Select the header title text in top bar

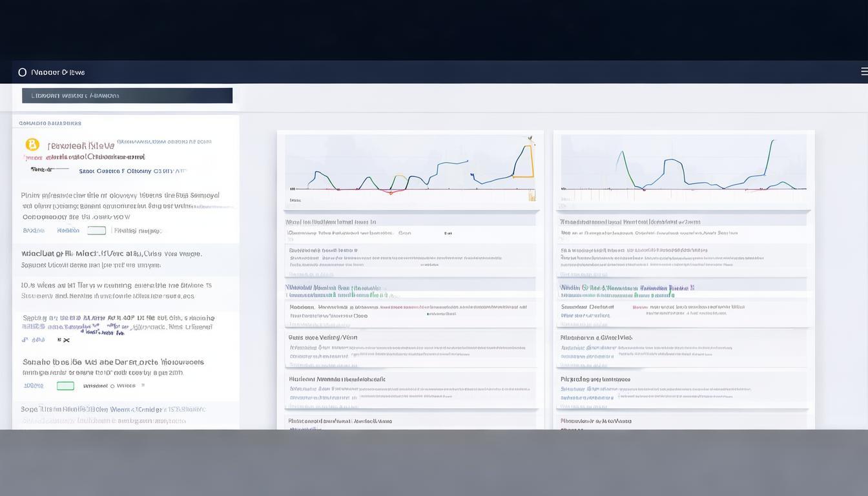[x=58, y=72]
